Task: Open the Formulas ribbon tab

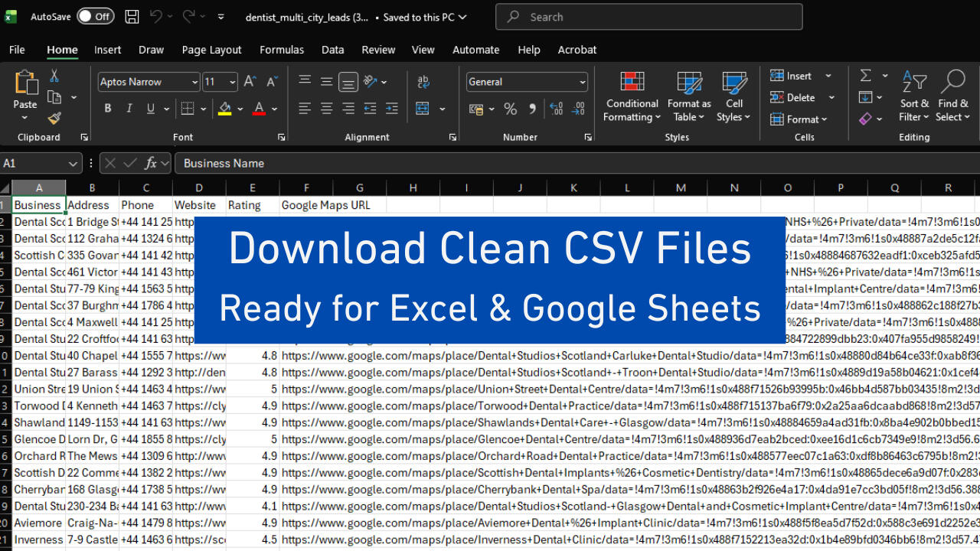Action: 282,50
